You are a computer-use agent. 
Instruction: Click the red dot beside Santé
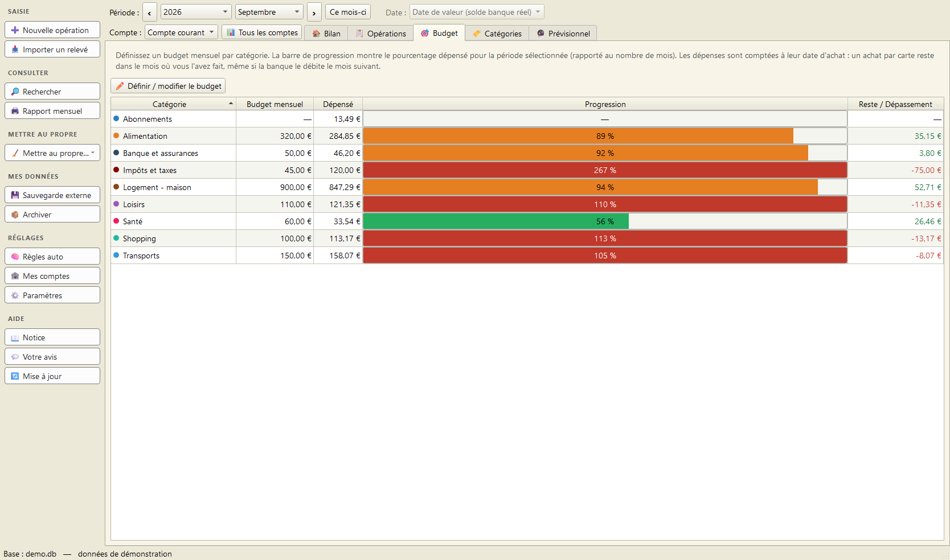116,221
